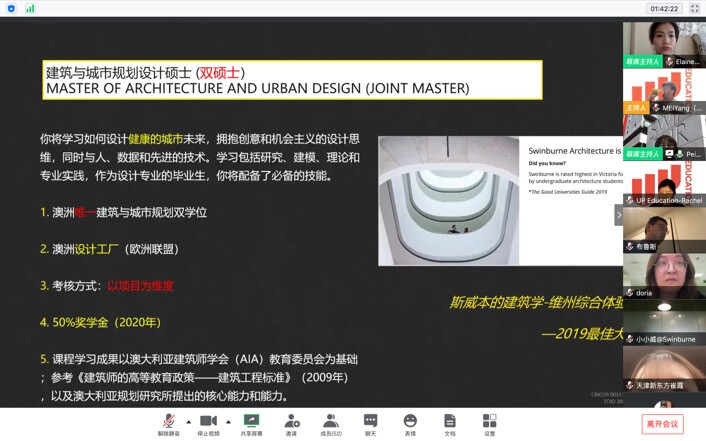
Task: Open the video options arrow beside the camera
Action: (228, 422)
